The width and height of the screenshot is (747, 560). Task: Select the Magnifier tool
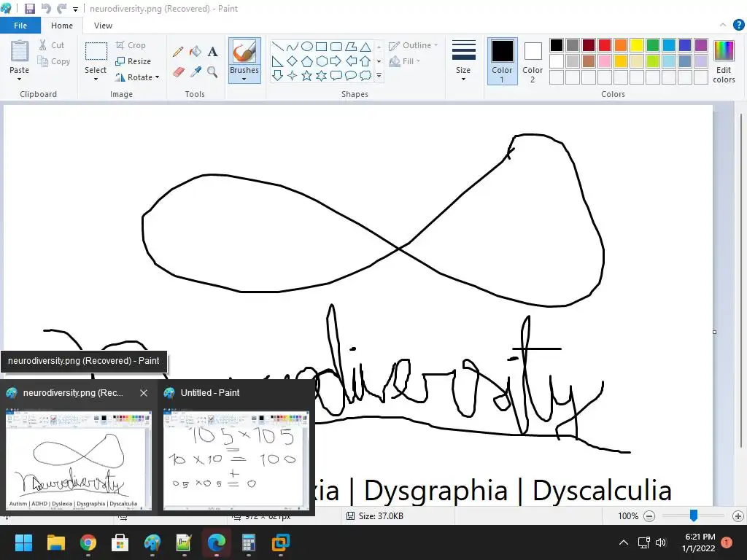[x=212, y=72]
